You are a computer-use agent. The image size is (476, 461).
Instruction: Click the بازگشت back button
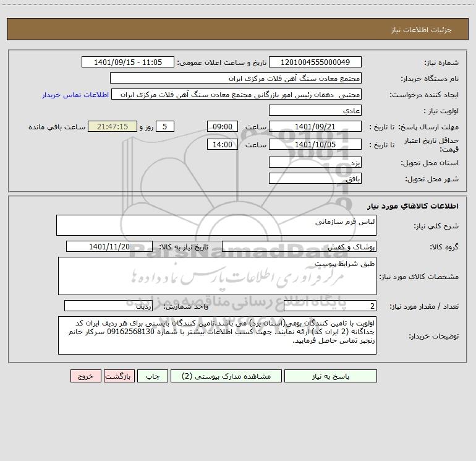tap(119, 376)
